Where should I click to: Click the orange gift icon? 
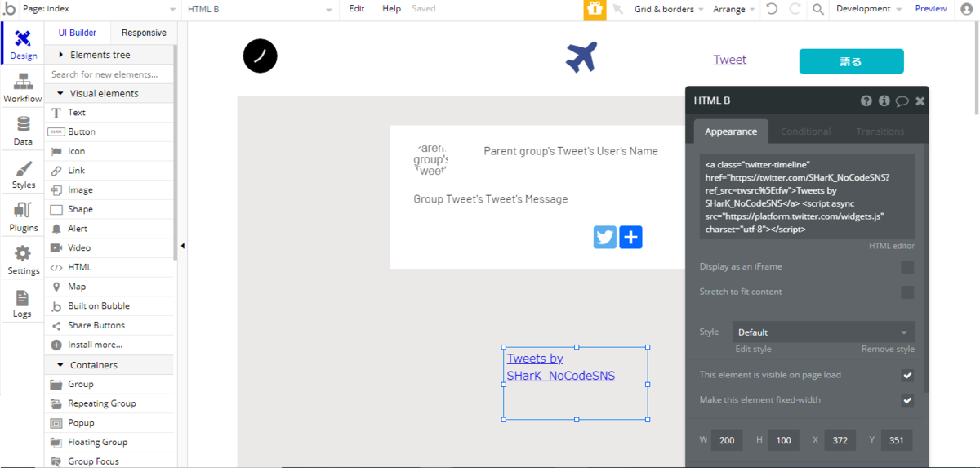pos(595,9)
